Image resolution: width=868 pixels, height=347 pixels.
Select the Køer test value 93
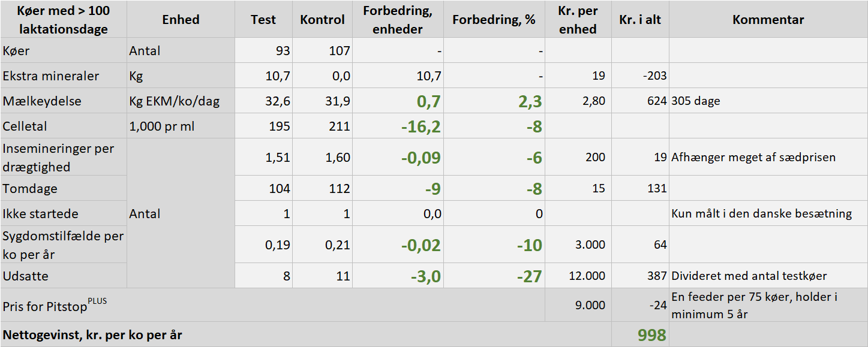coord(283,51)
